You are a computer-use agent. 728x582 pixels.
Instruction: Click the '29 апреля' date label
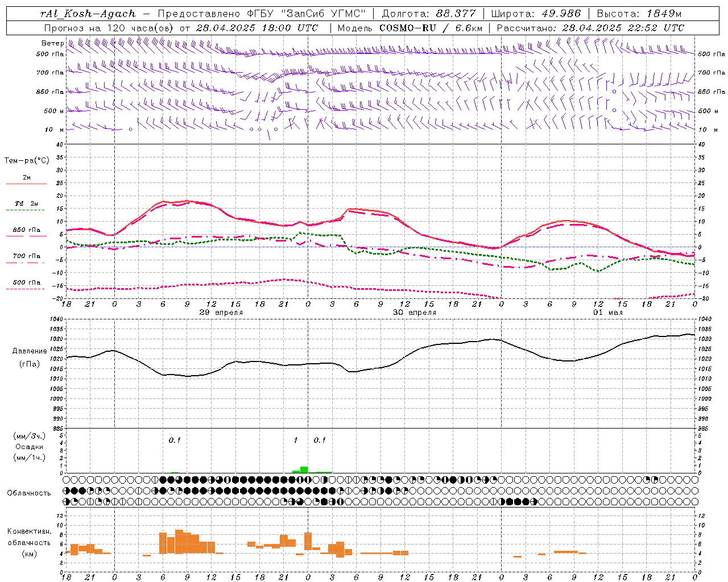pyautogui.click(x=221, y=313)
